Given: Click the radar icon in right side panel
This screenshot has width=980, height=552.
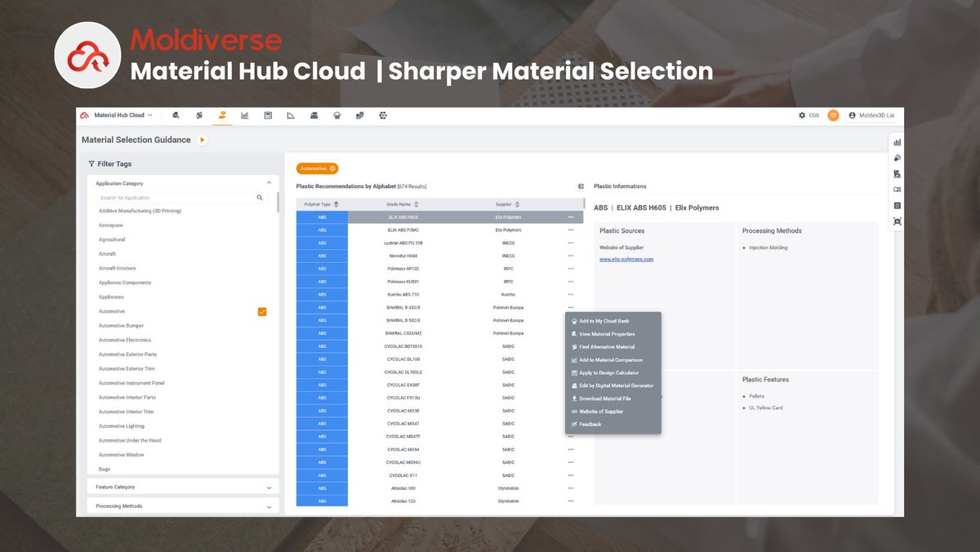Looking at the screenshot, I should (x=898, y=158).
